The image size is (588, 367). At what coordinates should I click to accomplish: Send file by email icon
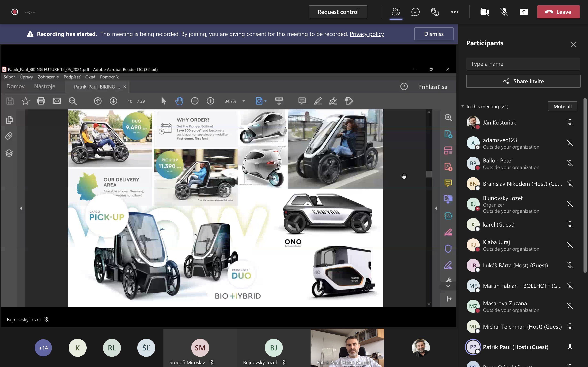click(57, 101)
